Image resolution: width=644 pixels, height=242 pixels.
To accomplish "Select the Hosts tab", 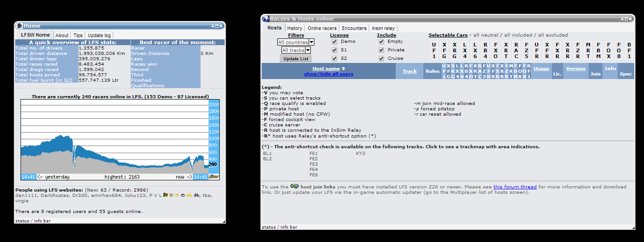I will pyautogui.click(x=274, y=28).
